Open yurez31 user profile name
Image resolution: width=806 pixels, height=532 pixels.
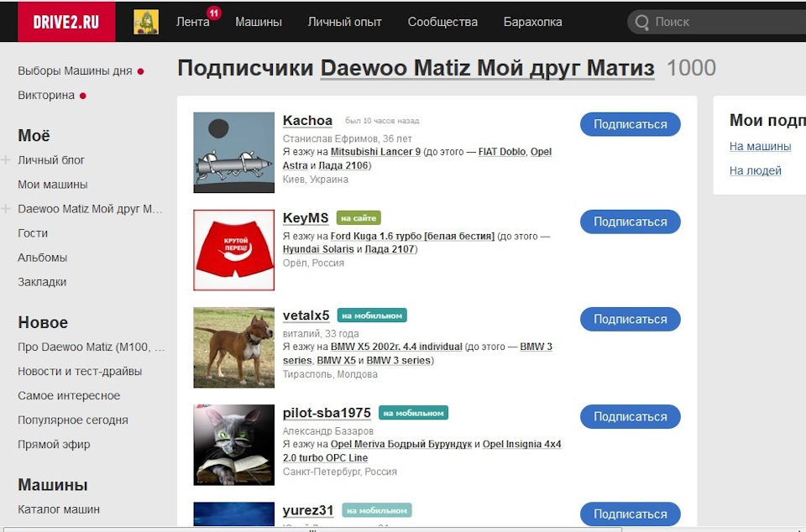308,510
